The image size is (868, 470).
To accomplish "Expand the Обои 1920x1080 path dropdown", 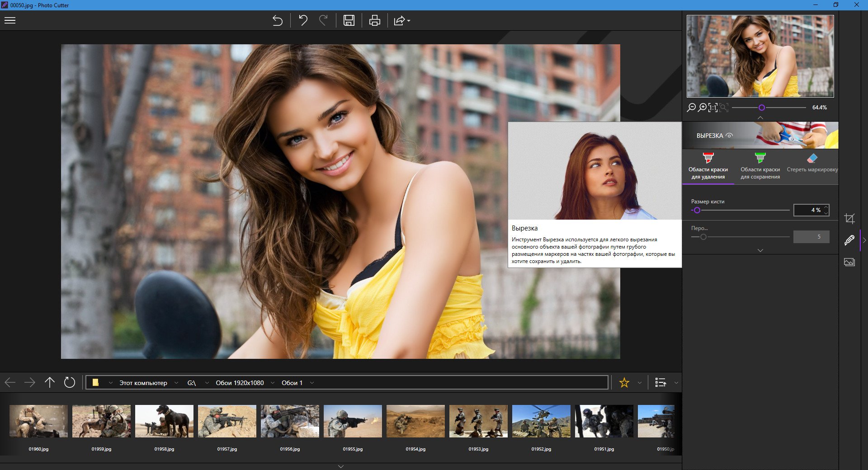I will point(273,383).
